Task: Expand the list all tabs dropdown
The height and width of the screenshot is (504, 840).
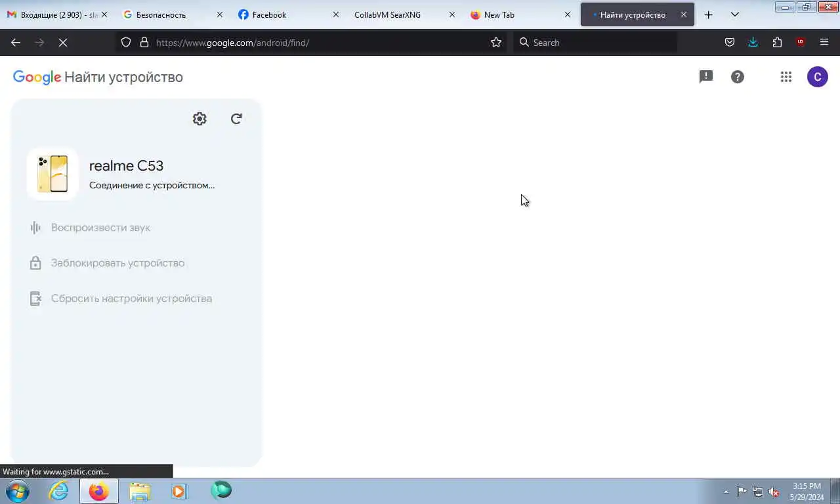Action: tap(735, 14)
